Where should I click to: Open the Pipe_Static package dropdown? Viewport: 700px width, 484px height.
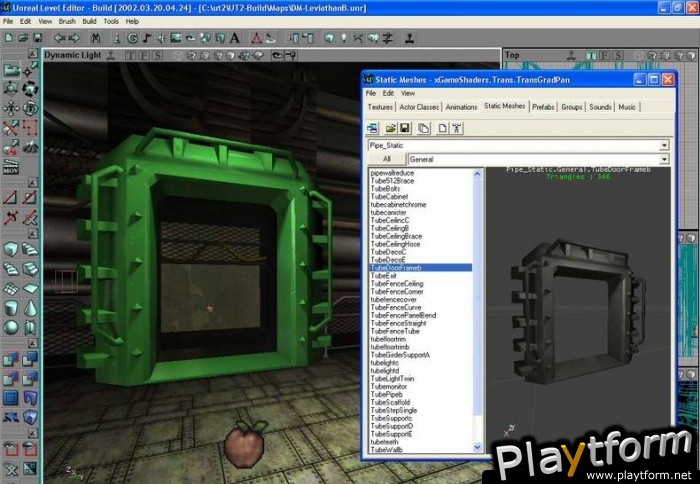coord(664,146)
